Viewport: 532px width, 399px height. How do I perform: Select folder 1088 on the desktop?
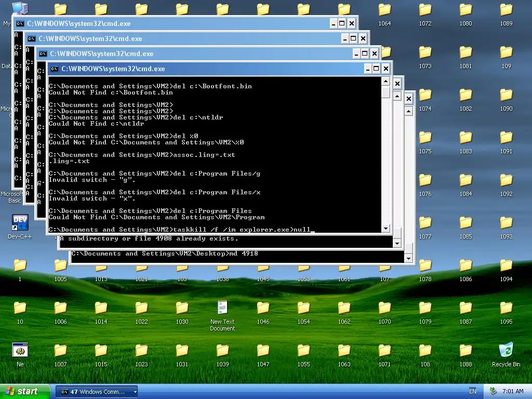coord(465,355)
